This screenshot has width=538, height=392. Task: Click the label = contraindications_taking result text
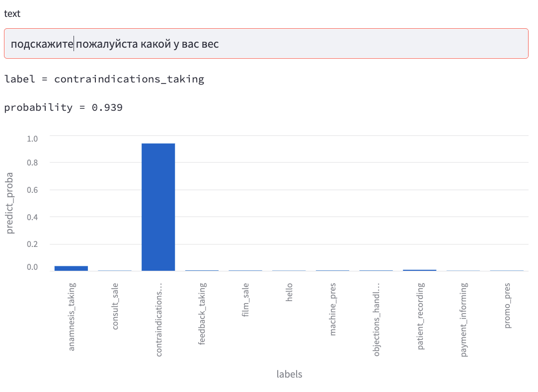click(x=104, y=79)
